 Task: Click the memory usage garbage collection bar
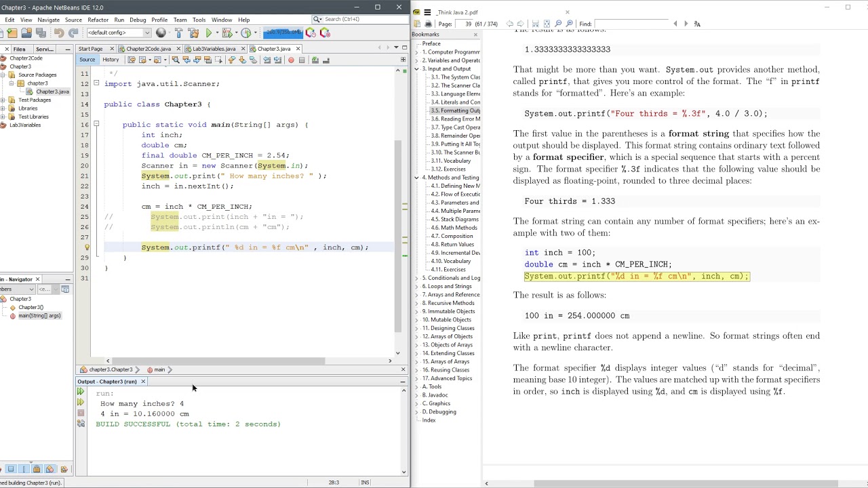[283, 33]
